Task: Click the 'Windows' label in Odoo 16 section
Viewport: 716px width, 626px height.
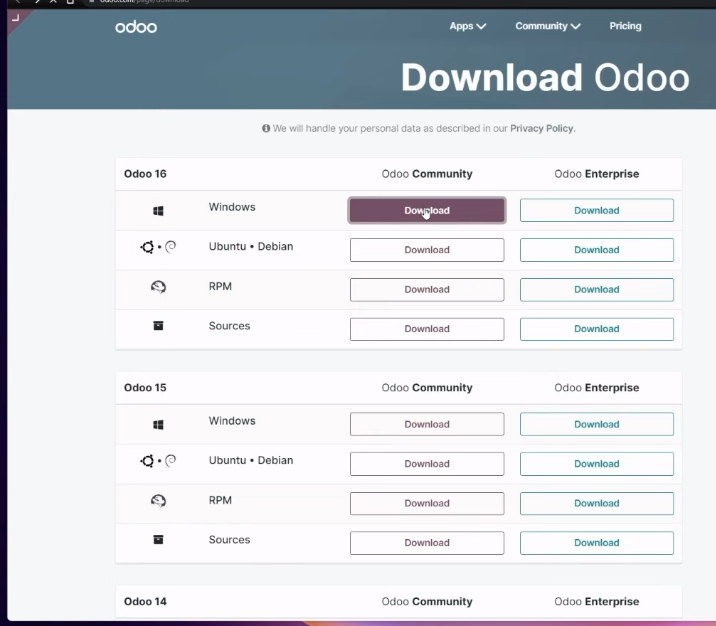Action: pos(232,207)
